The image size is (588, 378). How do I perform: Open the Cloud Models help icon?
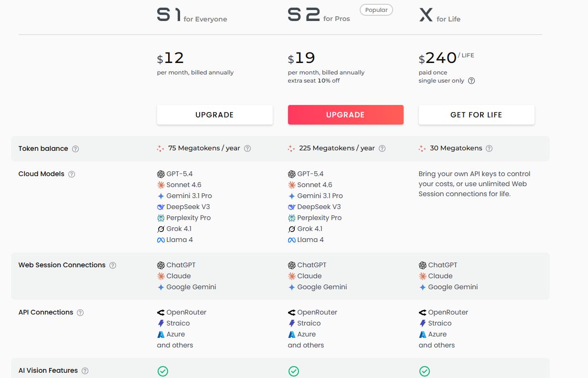(x=72, y=174)
